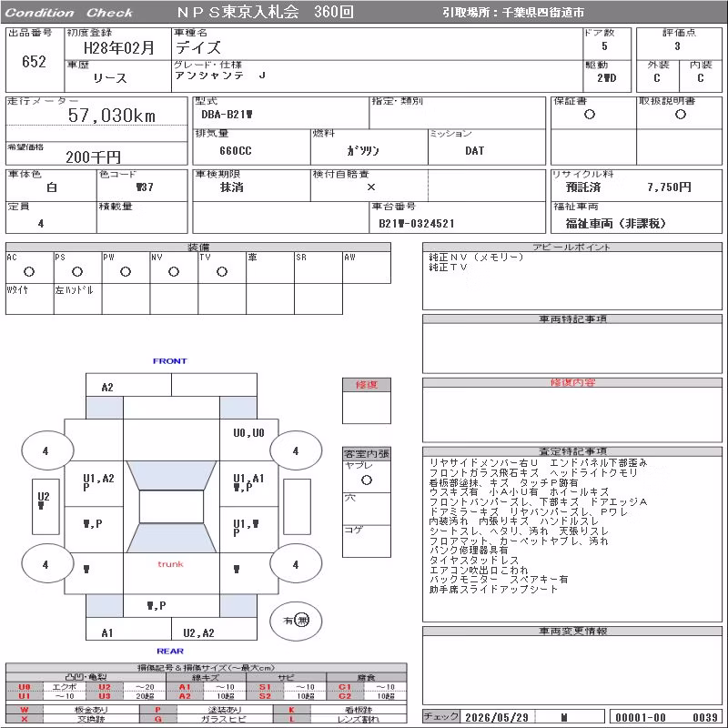Image resolution: width=728 pixels, height=728 pixels.
Task: Click the check date 2026/05/29
Action: [x=497, y=717]
